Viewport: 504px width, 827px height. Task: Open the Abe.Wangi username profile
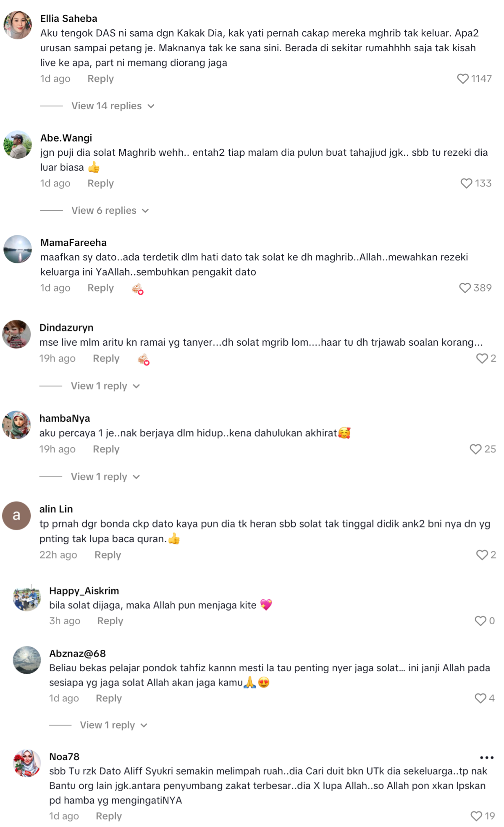point(66,138)
